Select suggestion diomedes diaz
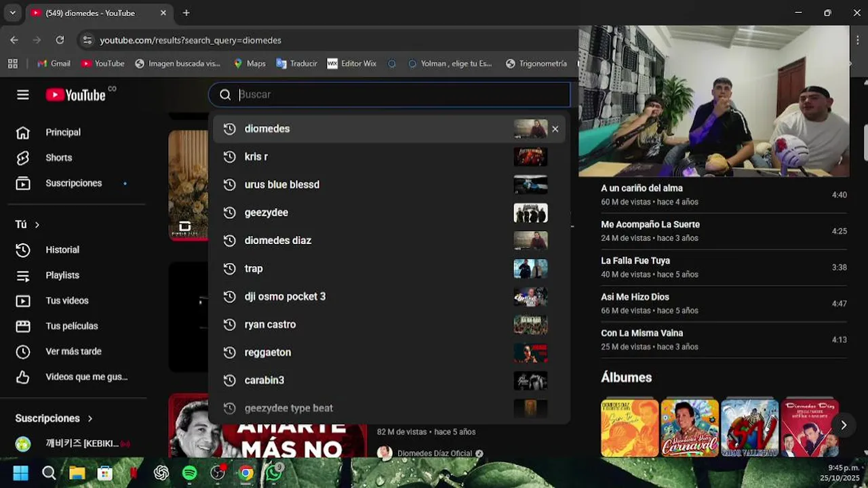 (x=391, y=241)
